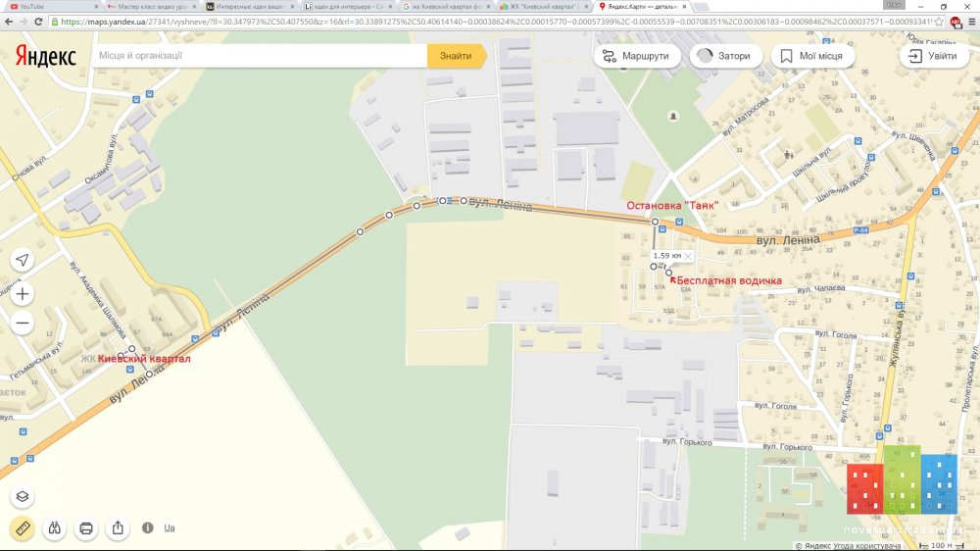The width and height of the screenshot is (980, 551).
Task: Open the map layers selector
Action: pos(23,497)
